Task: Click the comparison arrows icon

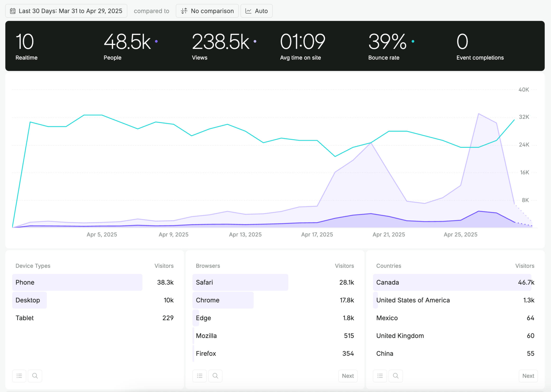Action: point(184,11)
